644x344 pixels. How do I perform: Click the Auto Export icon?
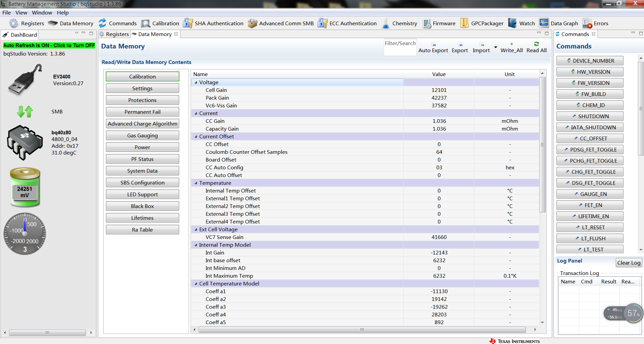[x=434, y=45]
